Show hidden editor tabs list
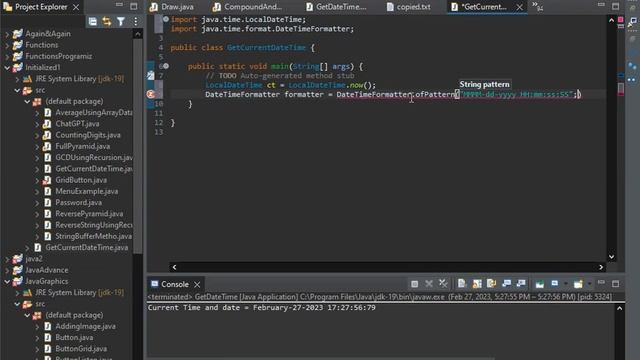Screen dimensions: 640x360 pyautogui.click(x=537, y=6)
